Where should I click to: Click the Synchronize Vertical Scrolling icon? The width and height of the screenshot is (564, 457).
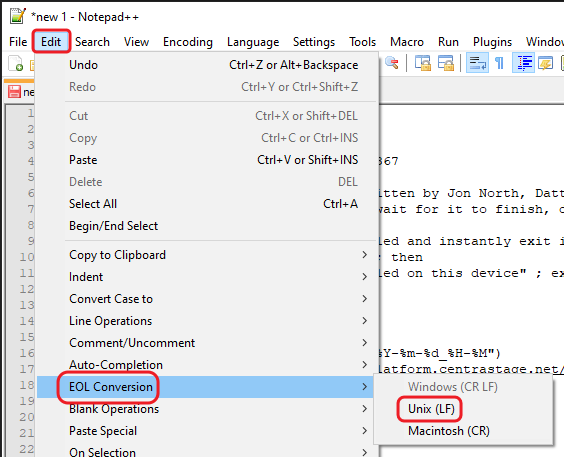[x=423, y=63]
